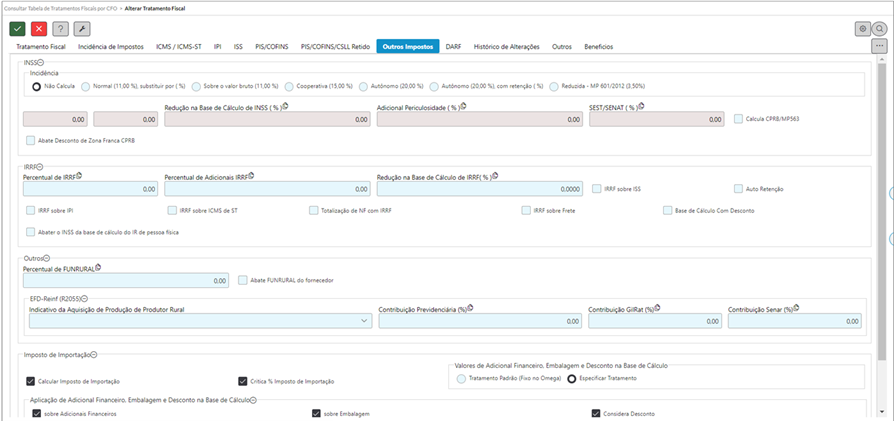Collapse the IRRF section

[42, 166]
